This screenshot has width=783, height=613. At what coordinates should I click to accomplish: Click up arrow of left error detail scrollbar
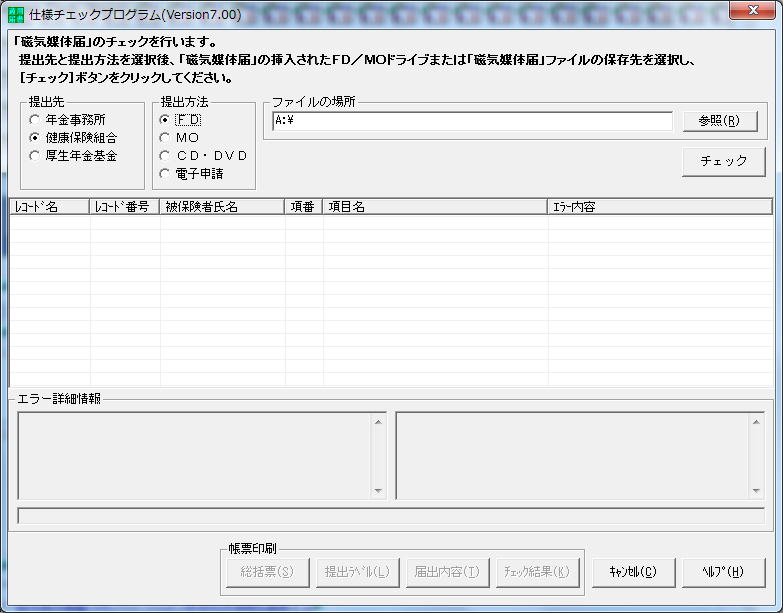click(378, 422)
